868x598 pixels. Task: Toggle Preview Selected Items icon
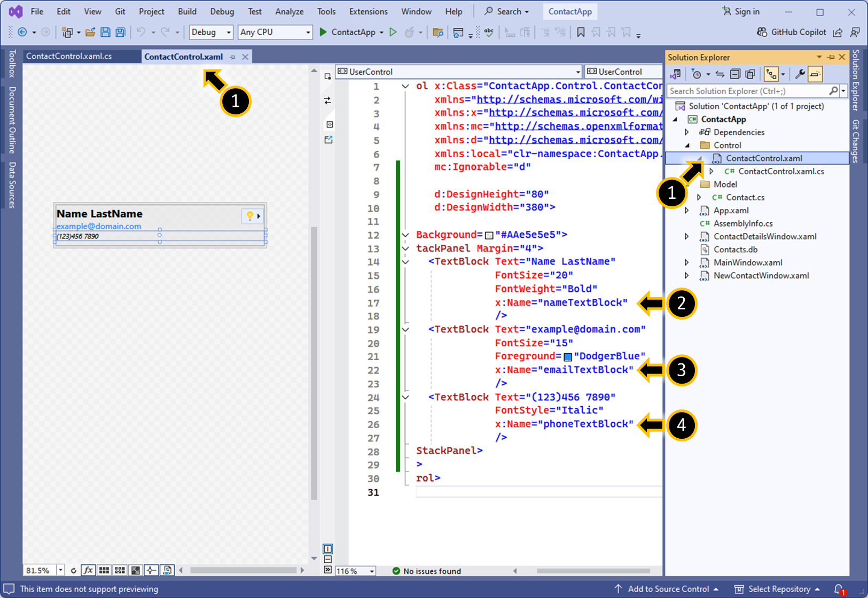[x=815, y=74]
